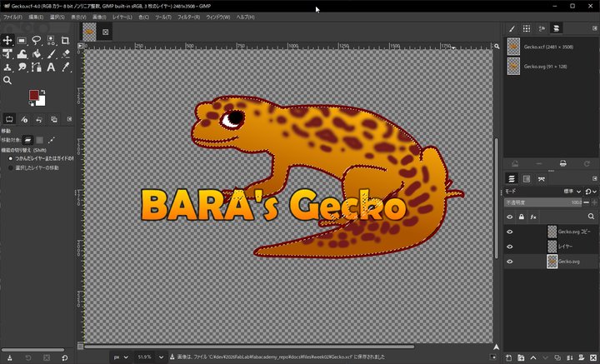Search layers with the magnifier icon
600x364 pixels.
coord(591,217)
